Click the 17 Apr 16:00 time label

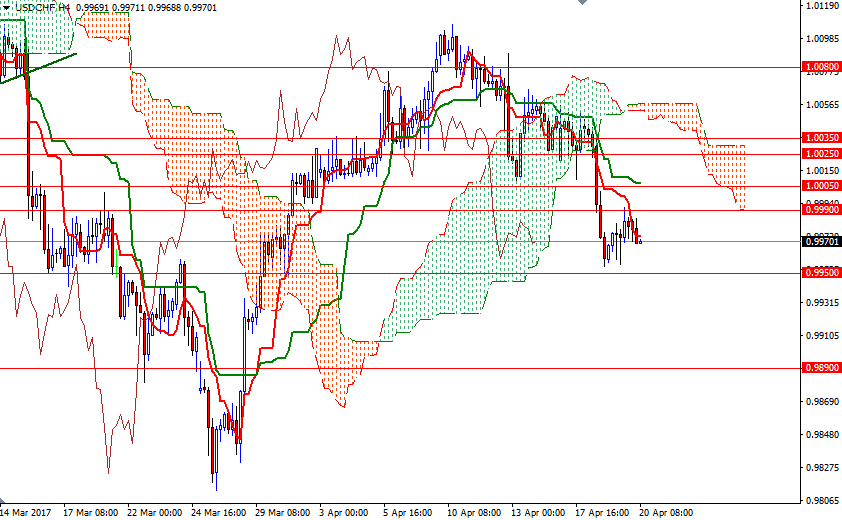tap(602, 512)
